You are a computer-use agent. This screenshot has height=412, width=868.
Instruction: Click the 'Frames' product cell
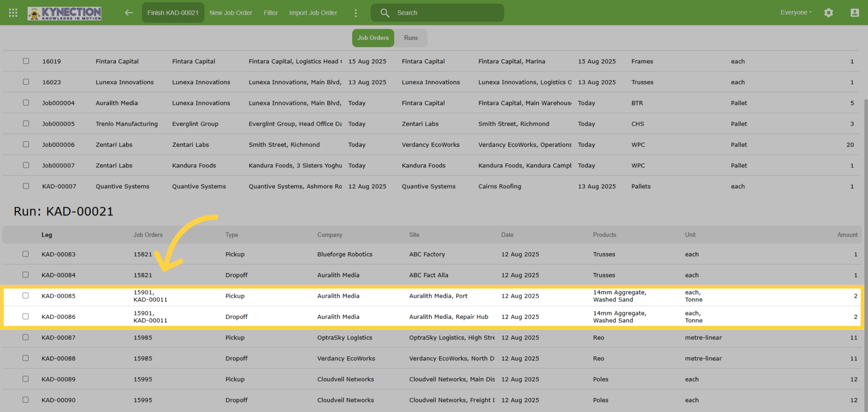tap(642, 62)
